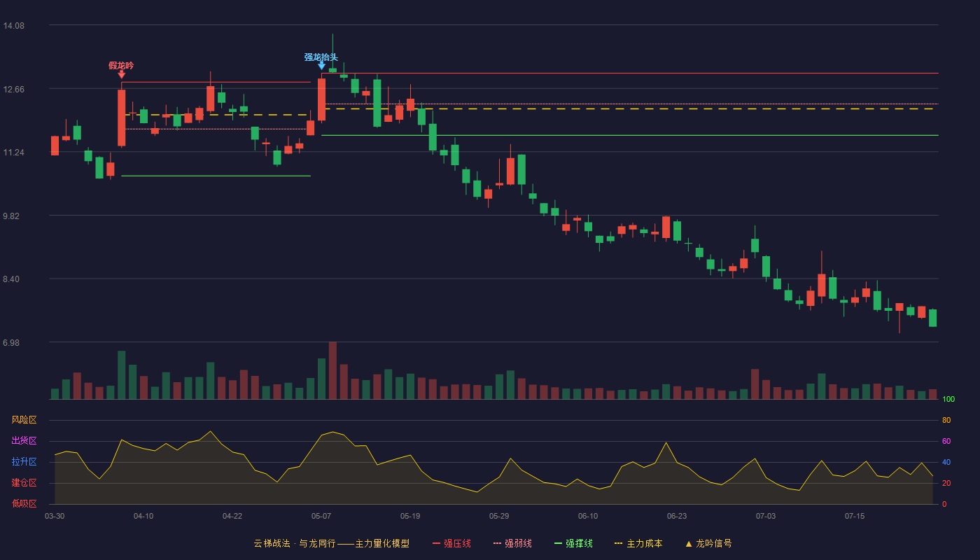Click the 14.08 price axis label

pyautogui.click(x=14, y=26)
